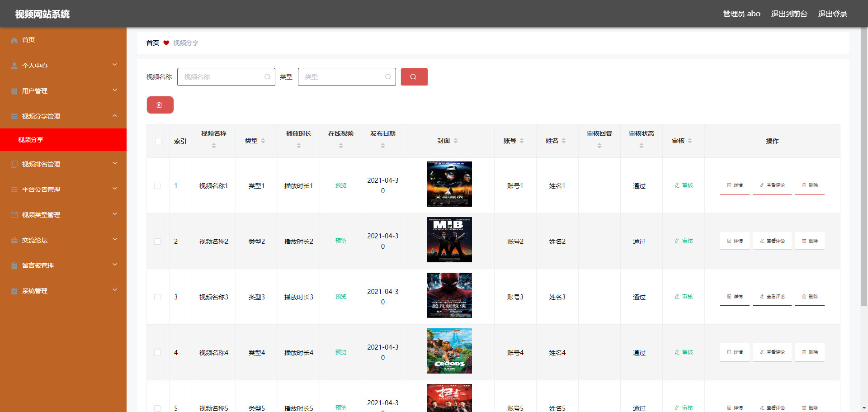Image resolution: width=868 pixels, height=412 pixels.
Task: Click 退出到前台 in the header
Action: point(789,14)
